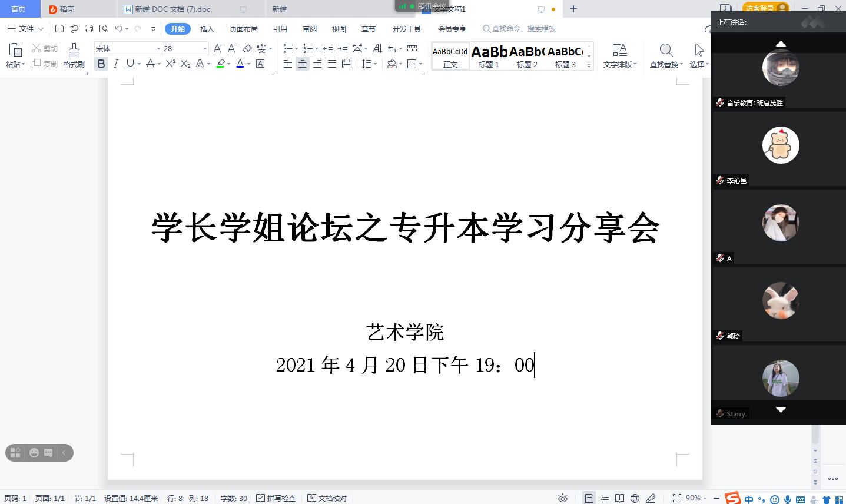Screen dimensions: 846x504
Task: Apply the 标题 1 heading style
Action: pos(488,56)
